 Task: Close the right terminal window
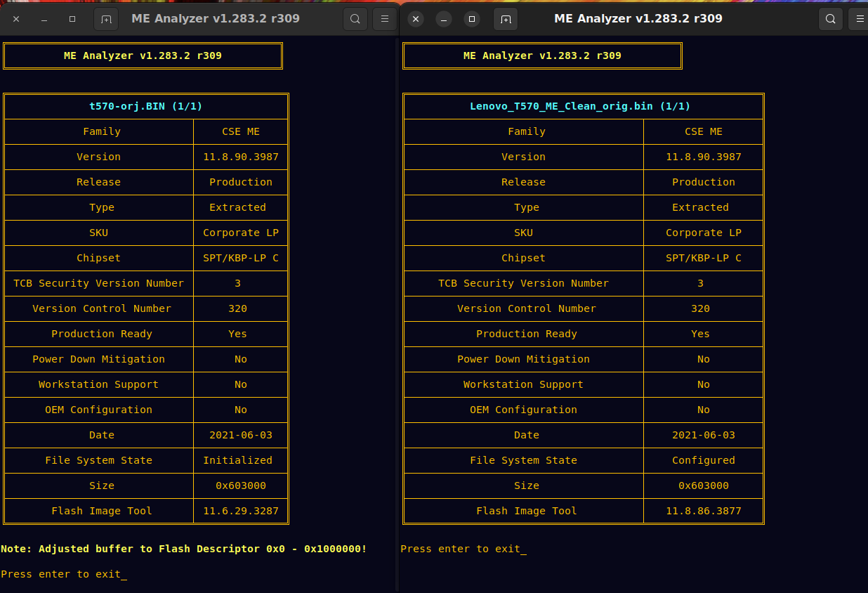(416, 19)
